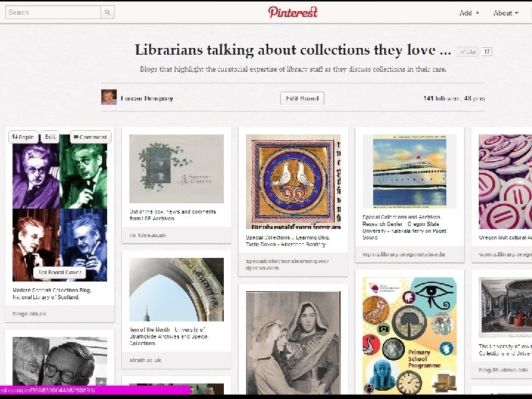532x399 pixels.
Task: Click Set Board Cover button
Action: 60,273
